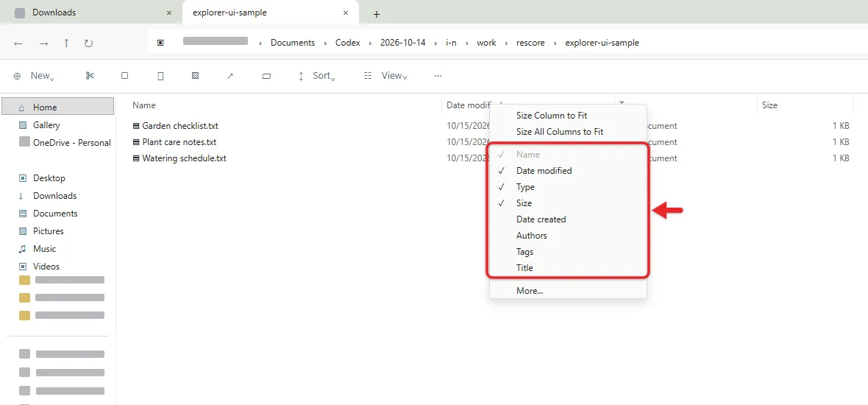Viewport: 868px width, 405px height.
Task: Open the See more ellipsis menu
Action: click(x=438, y=76)
